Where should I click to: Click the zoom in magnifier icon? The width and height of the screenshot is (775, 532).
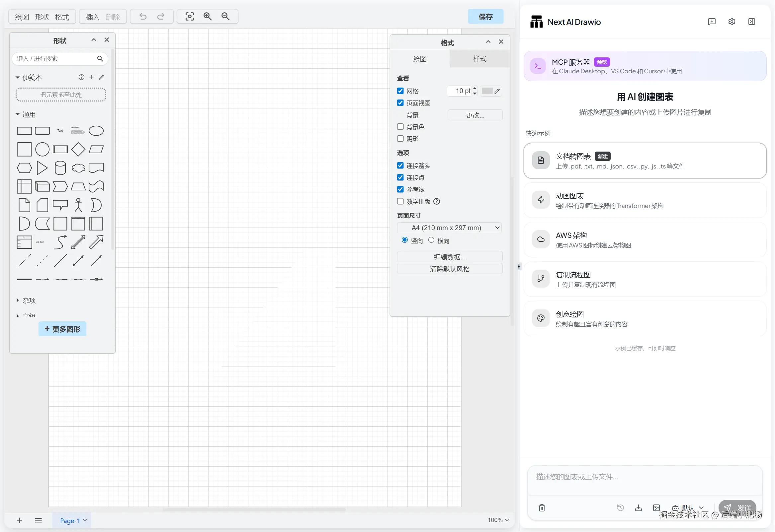point(208,17)
